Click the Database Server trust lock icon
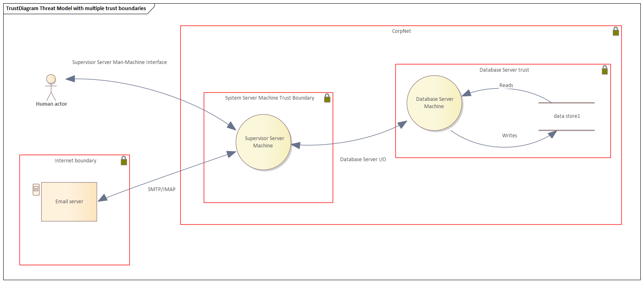 tap(604, 70)
